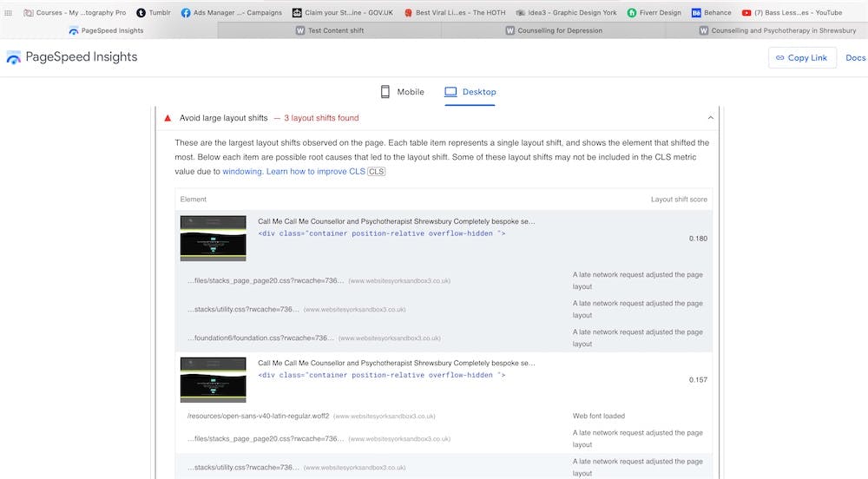Open the Fiverr Design bookmark
The image size is (868, 479).
click(x=654, y=13)
